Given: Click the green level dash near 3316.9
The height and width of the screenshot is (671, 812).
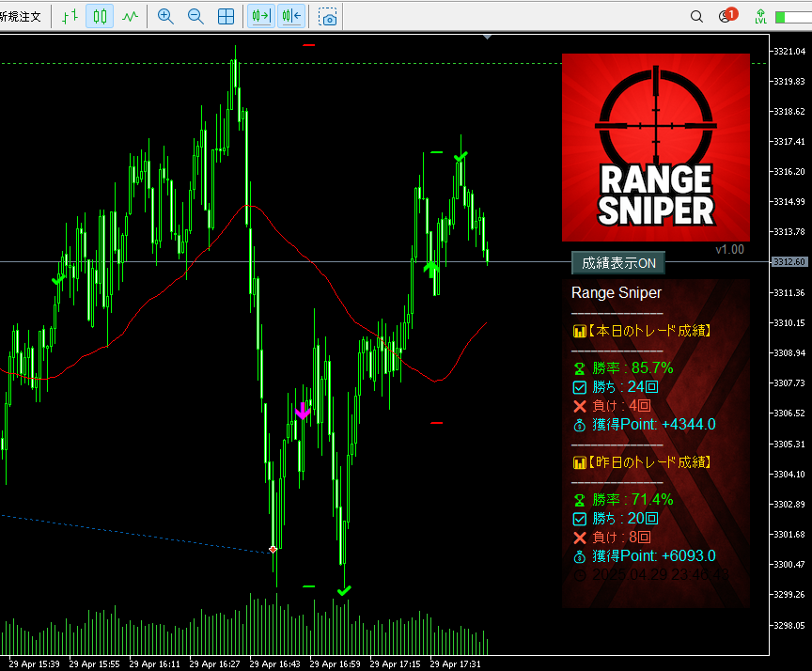Looking at the screenshot, I should (x=437, y=152).
